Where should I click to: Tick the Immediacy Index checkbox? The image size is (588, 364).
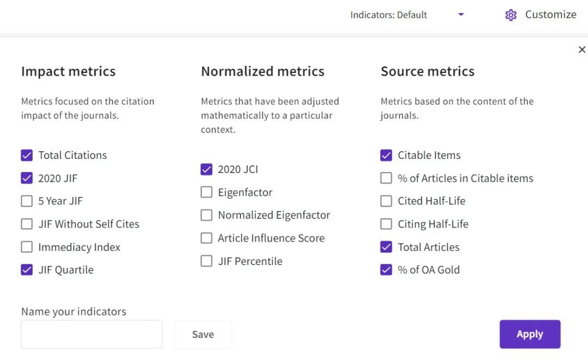[x=27, y=247]
